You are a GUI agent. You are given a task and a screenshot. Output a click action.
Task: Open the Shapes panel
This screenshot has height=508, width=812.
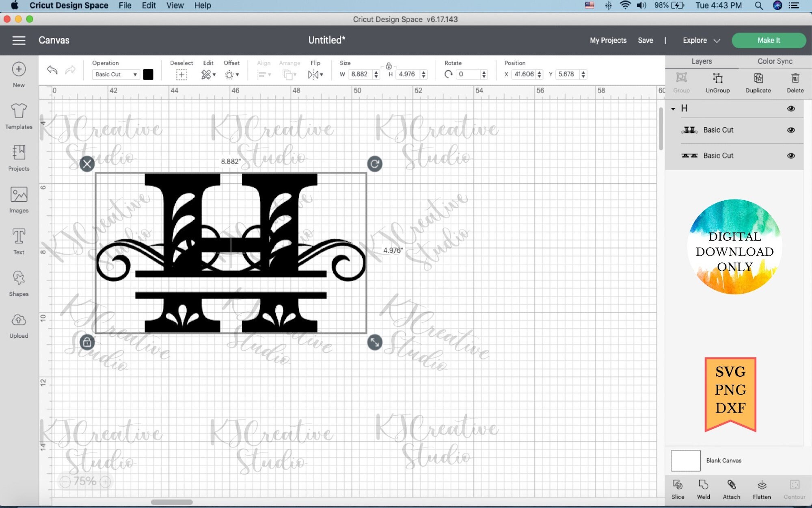(18, 283)
